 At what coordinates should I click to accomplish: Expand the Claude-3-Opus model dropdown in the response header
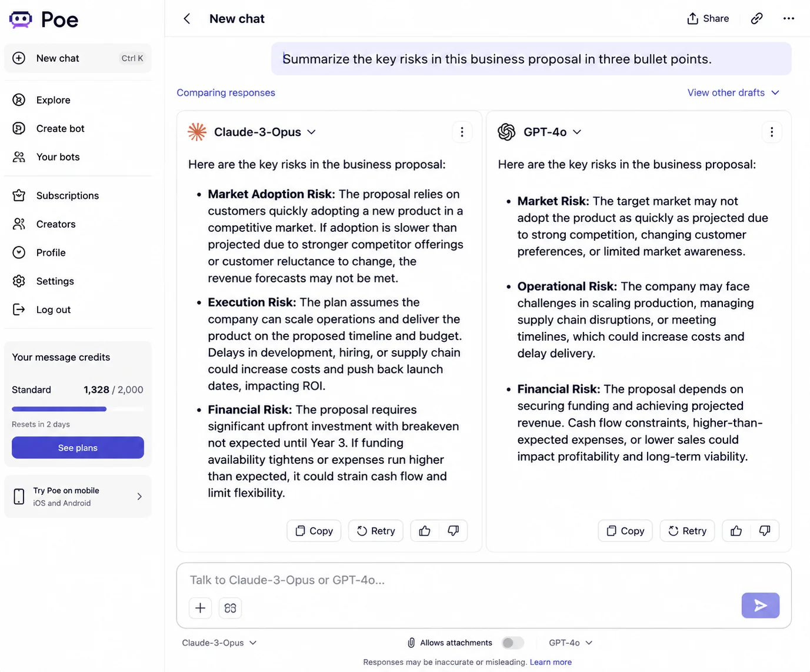click(x=312, y=132)
